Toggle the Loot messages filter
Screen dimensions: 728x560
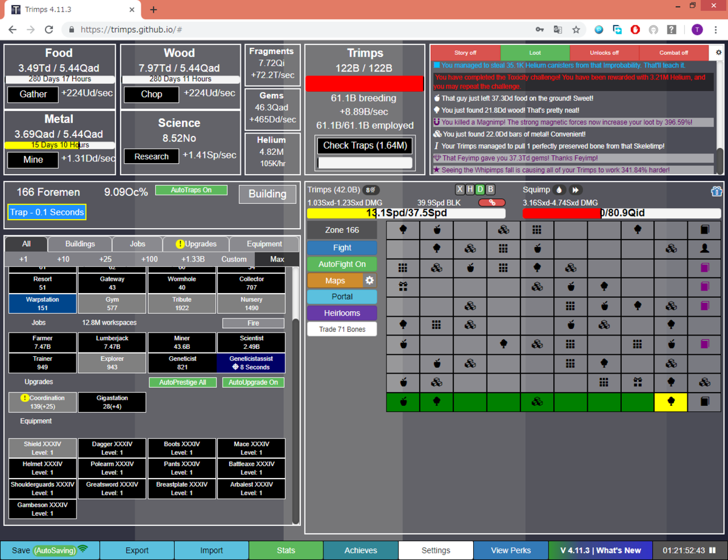point(535,53)
